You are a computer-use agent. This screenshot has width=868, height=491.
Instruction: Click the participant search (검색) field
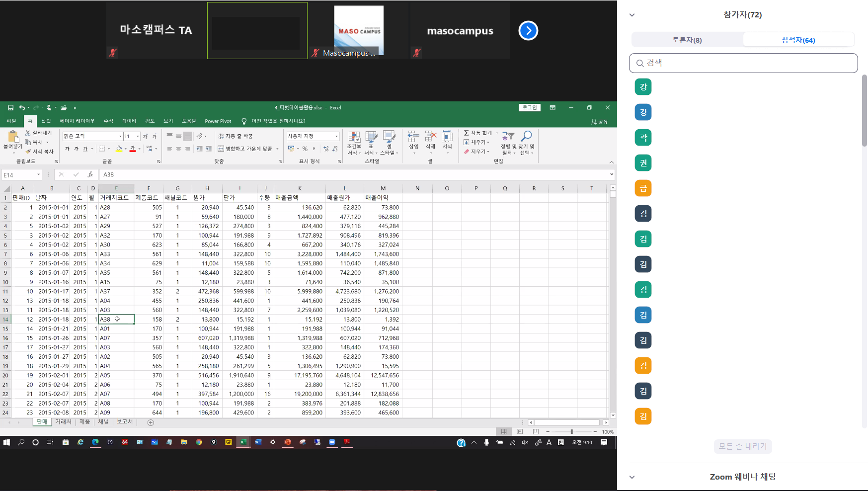743,63
